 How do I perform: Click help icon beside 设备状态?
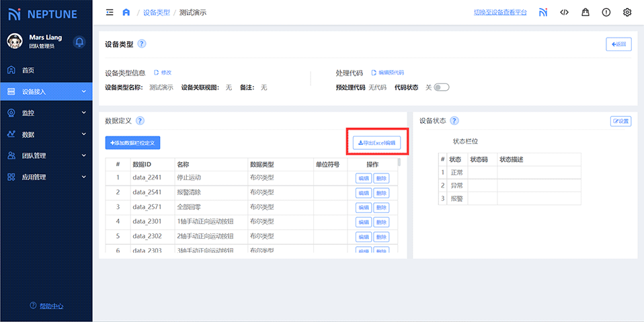pyautogui.click(x=454, y=121)
